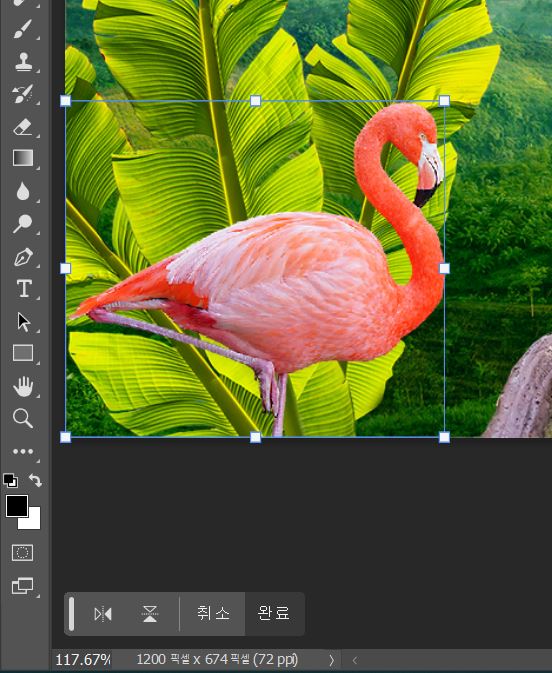
Task: Select the Path Selection tool
Action: tap(23, 322)
